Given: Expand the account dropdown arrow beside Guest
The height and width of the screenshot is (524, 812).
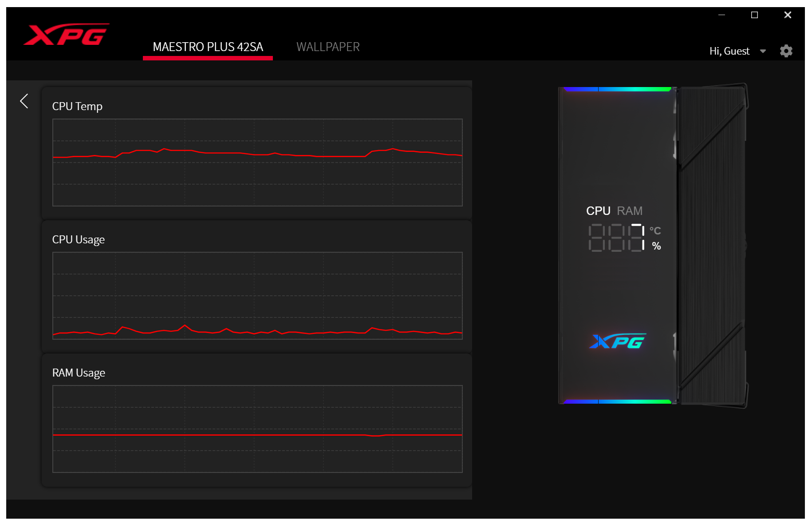Looking at the screenshot, I should [763, 51].
